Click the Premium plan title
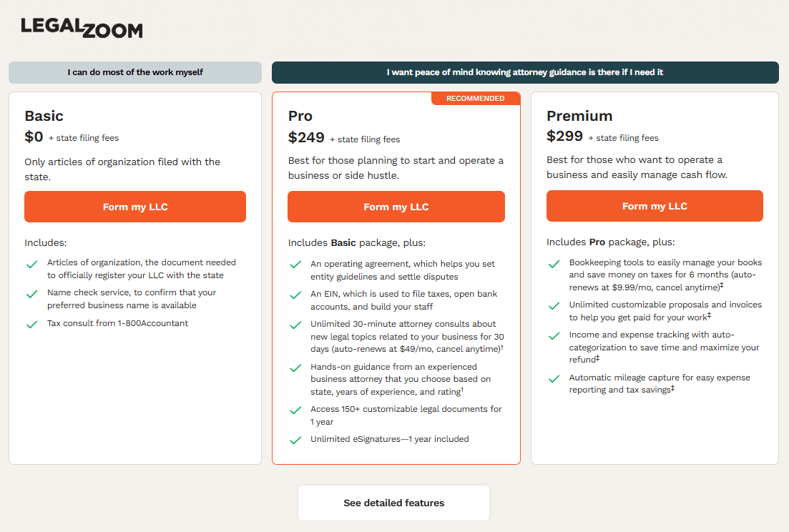The width and height of the screenshot is (789, 532). coord(579,116)
